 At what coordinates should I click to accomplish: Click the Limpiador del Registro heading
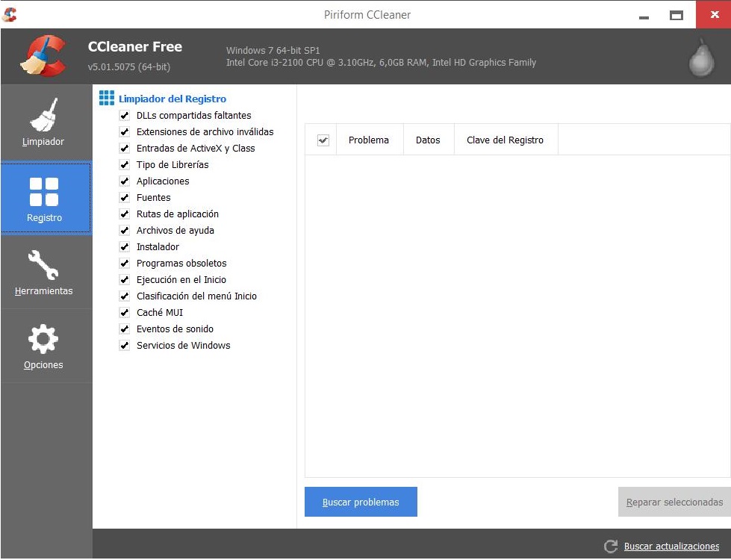click(172, 99)
